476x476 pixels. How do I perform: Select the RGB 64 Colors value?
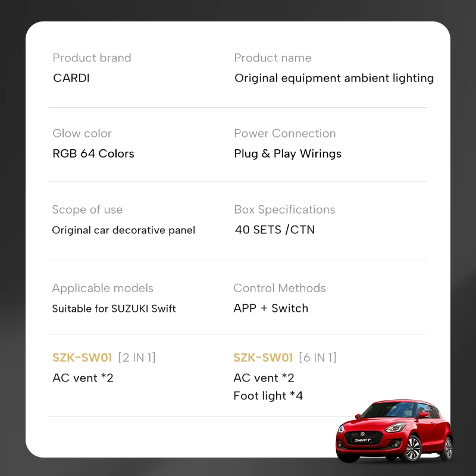[93, 154]
